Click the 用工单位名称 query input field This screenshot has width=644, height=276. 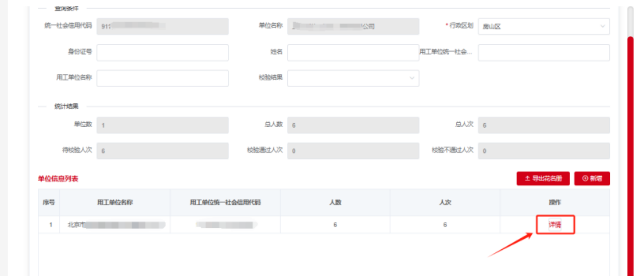pyautogui.click(x=163, y=78)
